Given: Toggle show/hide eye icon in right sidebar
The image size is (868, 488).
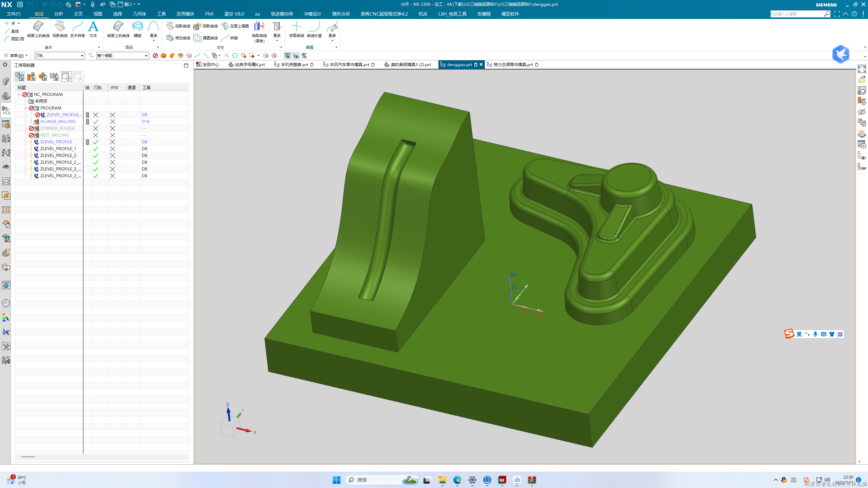Looking at the screenshot, I should (862, 112).
